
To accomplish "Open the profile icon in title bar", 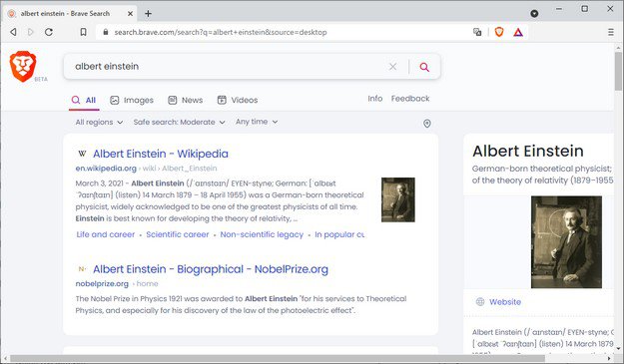I will click(x=534, y=14).
